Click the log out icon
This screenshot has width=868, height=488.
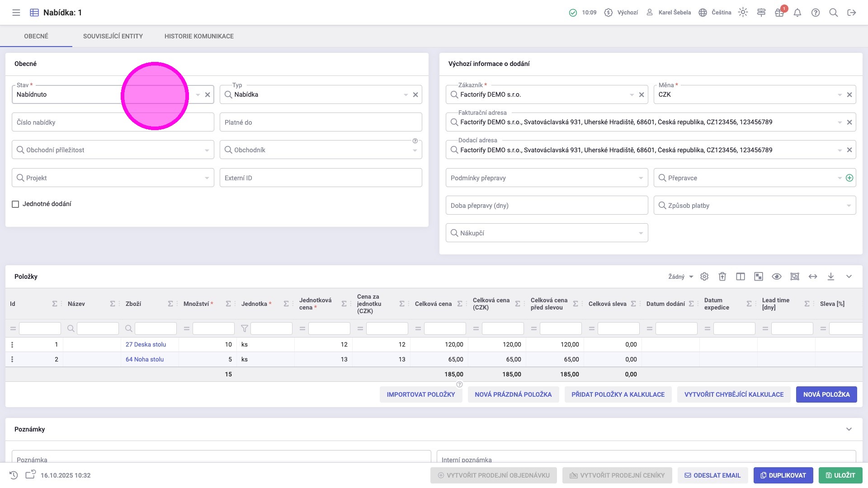(852, 13)
